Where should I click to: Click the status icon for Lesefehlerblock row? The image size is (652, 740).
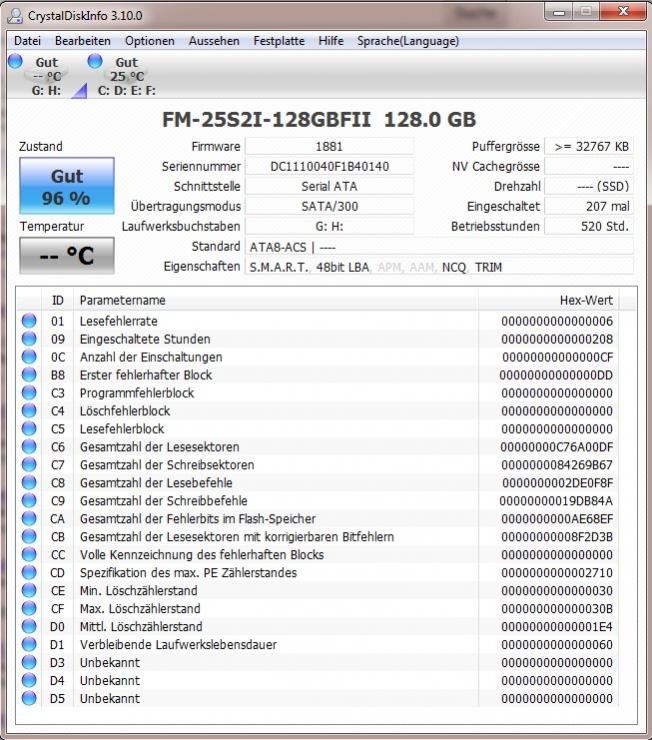coord(29,428)
